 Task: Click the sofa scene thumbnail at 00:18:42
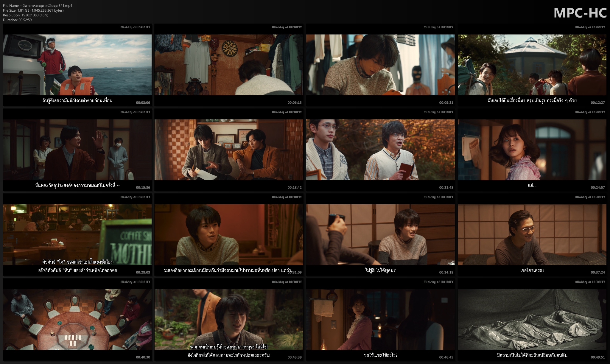pyautogui.click(x=229, y=150)
